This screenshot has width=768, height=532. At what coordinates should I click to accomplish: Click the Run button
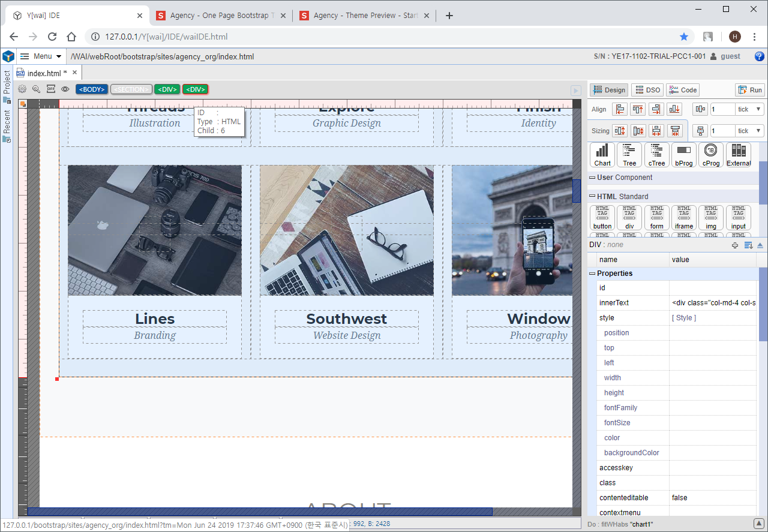pyautogui.click(x=750, y=90)
